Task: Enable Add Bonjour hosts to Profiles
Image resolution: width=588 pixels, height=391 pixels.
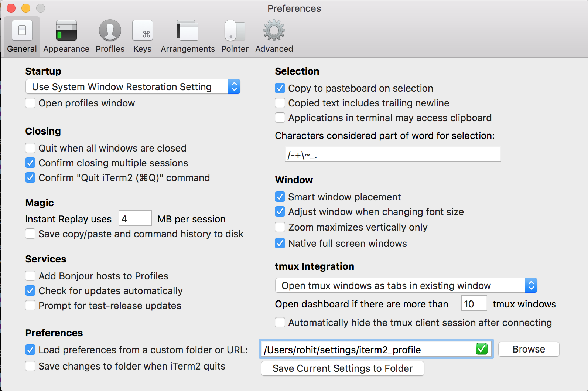Action: [30, 276]
